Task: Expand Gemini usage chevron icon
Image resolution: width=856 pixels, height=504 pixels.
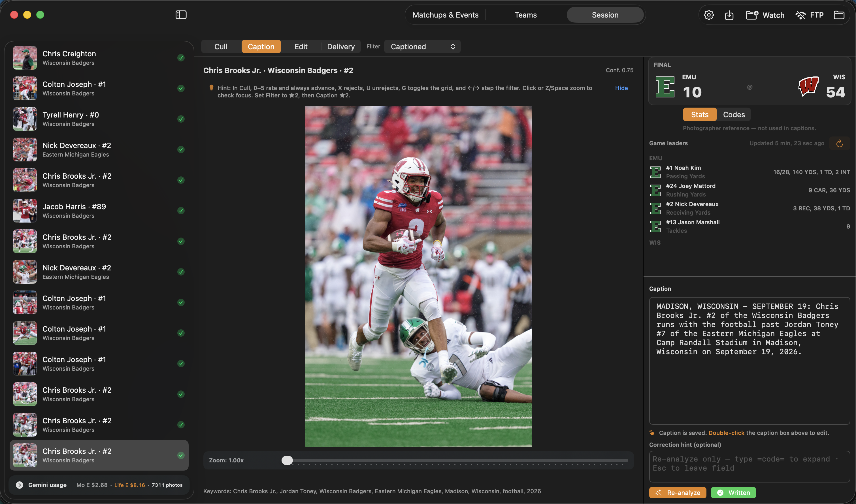Action: click(x=19, y=485)
